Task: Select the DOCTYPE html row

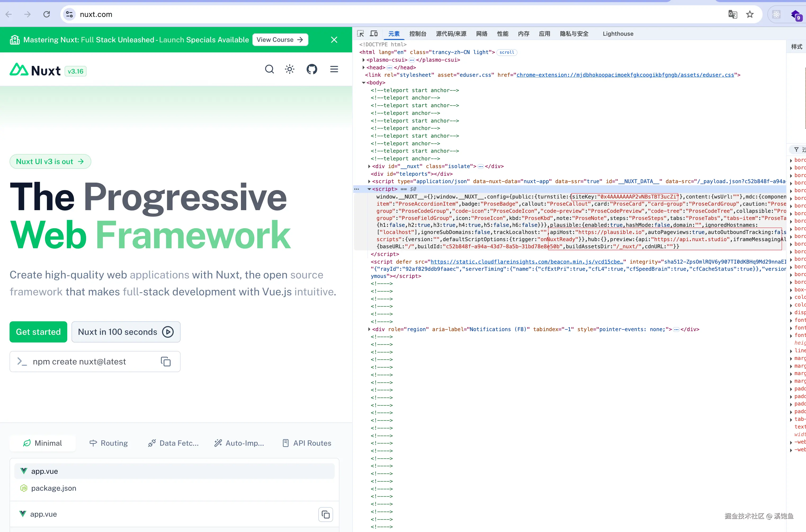Action: (383, 44)
